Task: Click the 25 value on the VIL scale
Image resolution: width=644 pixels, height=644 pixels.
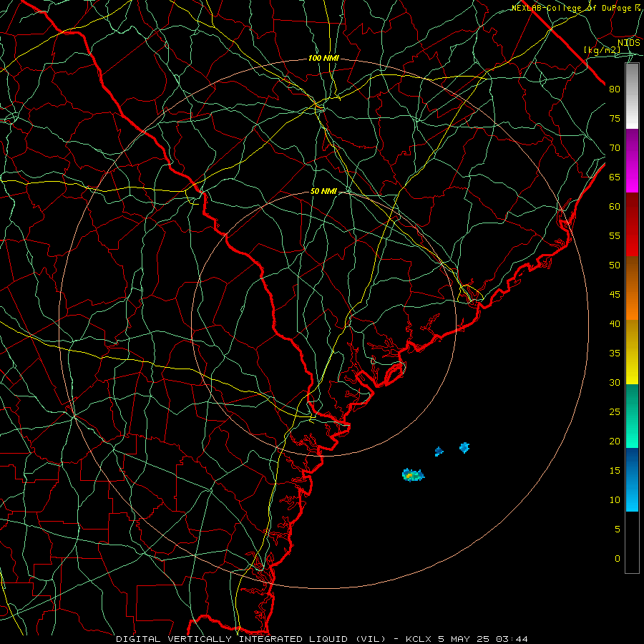Action: pyautogui.click(x=615, y=412)
